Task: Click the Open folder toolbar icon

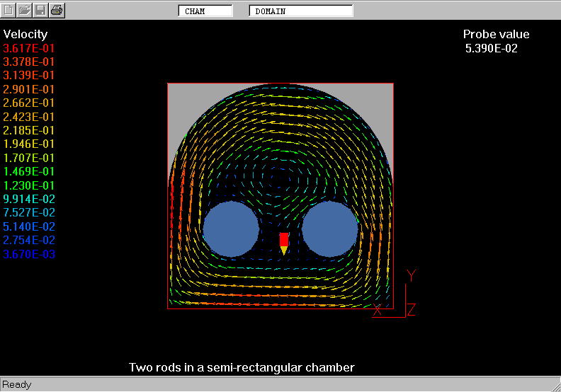Action: 25,10
